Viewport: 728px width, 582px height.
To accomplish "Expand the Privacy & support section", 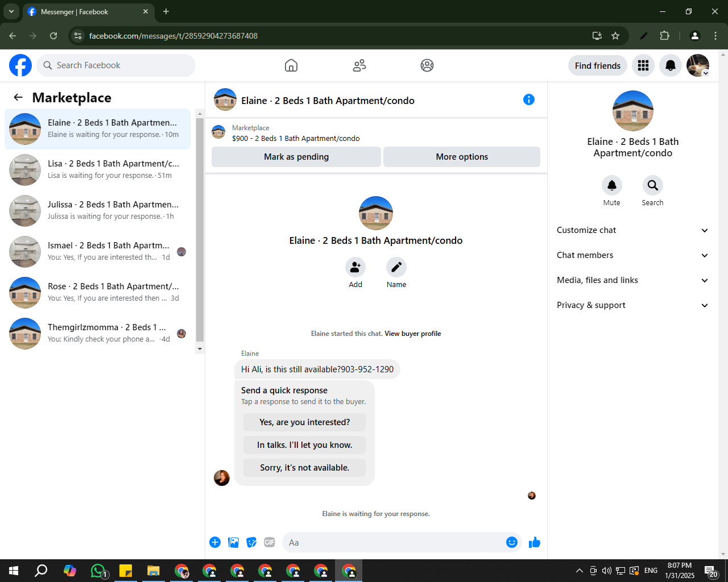I will 633,305.
